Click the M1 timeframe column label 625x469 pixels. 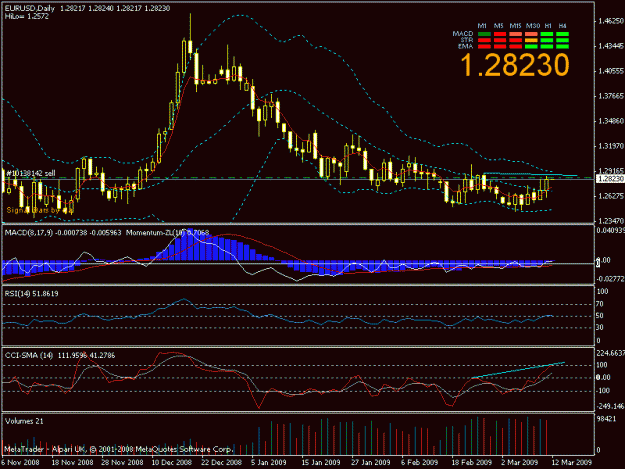(482, 26)
